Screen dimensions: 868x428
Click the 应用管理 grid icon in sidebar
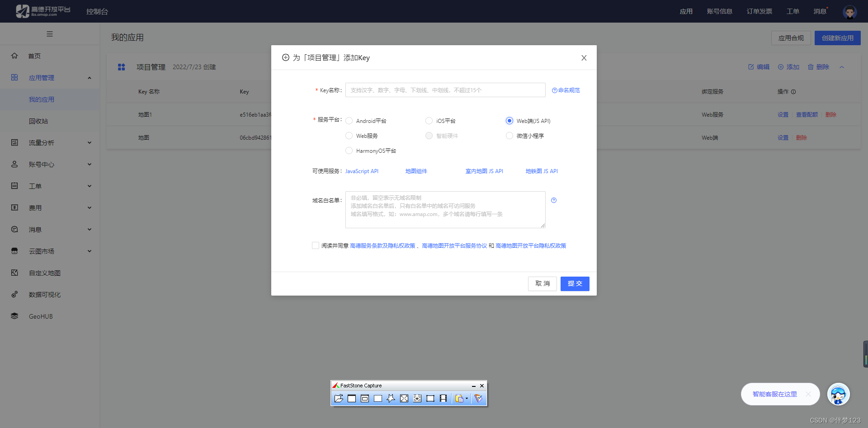[x=14, y=77]
